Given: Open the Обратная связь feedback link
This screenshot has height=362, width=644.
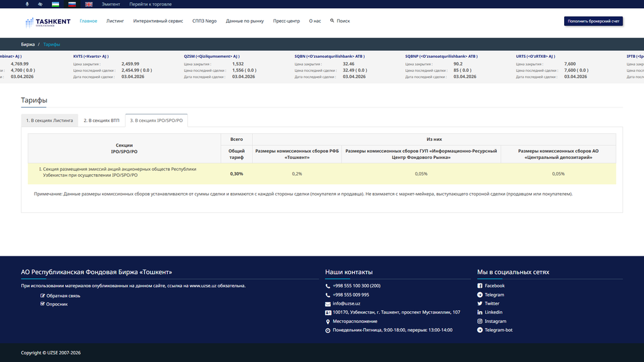Looking at the screenshot, I should pos(64,295).
